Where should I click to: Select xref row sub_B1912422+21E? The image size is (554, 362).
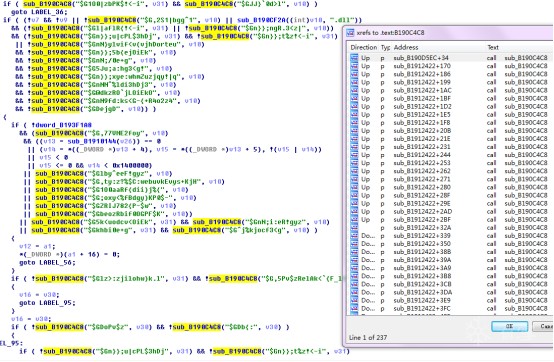coord(452,139)
